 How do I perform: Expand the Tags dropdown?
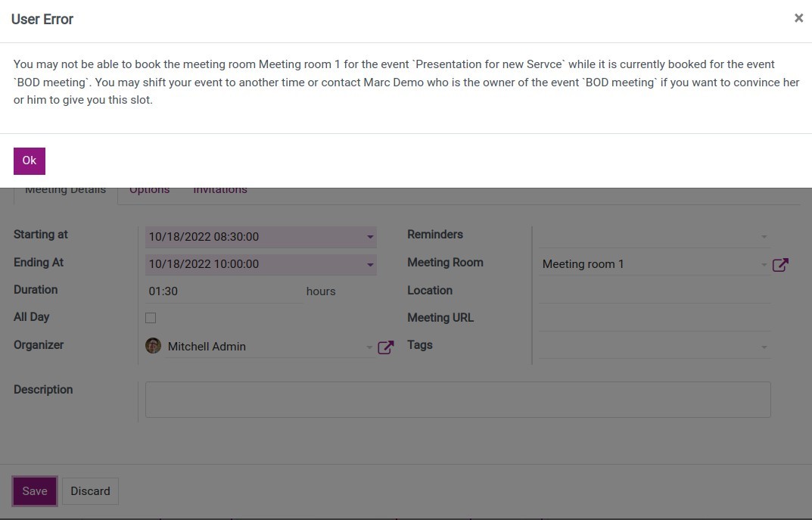[x=764, y=347]
